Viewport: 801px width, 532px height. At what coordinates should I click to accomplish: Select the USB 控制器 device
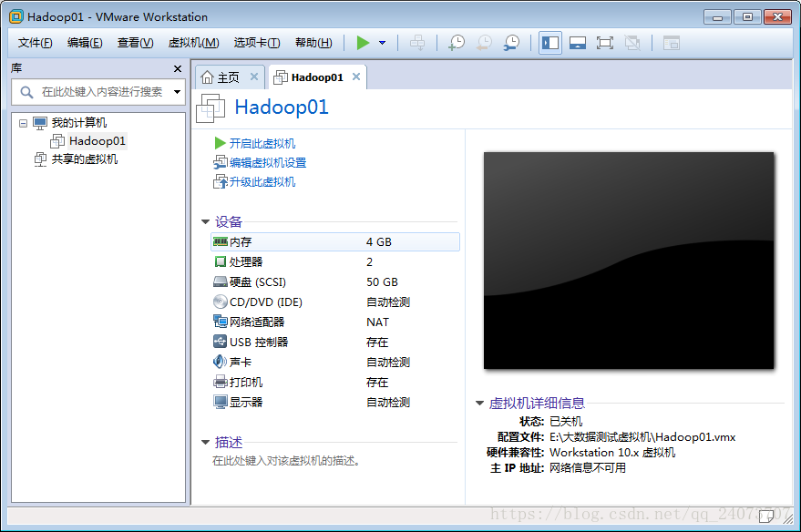(x=259, y=343)
